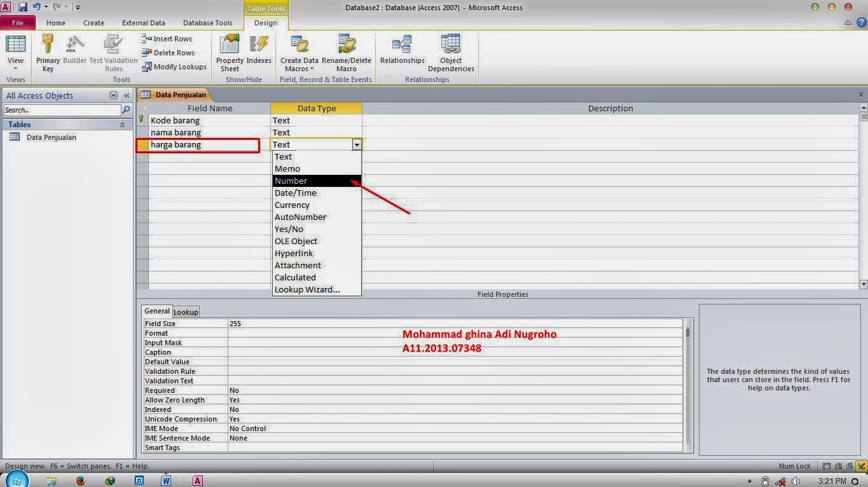The height and width of the screenshot is (487, 868).
Task: Open Firefox from the taskbar
Action: tap(81, 481)
